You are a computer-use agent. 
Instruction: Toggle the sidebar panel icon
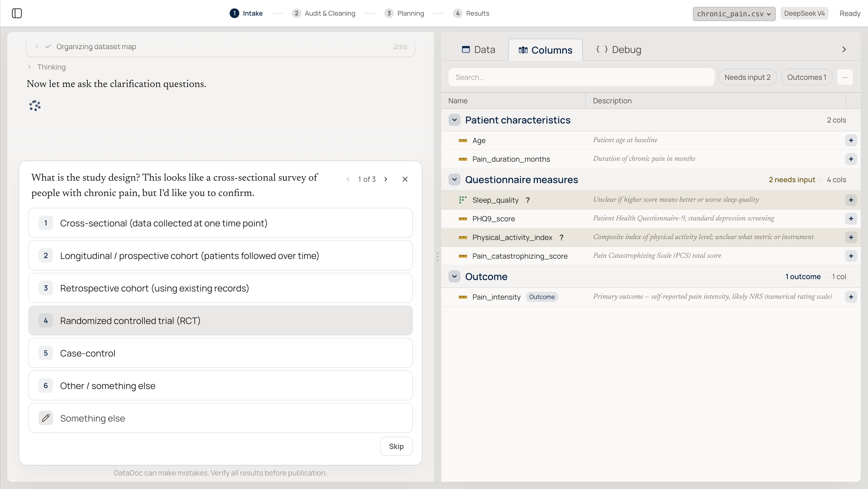[x=17, y=13]
